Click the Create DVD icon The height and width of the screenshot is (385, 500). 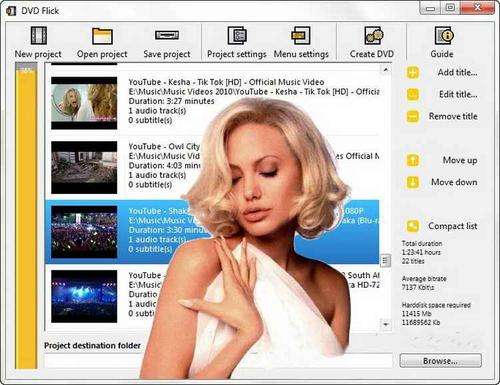click(x=373, y=35)
